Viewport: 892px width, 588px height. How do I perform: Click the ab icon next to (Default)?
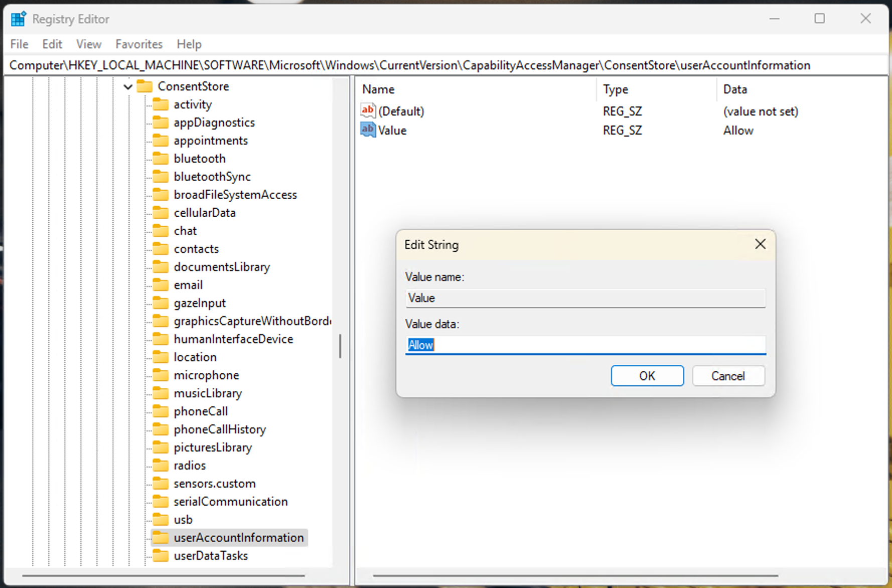tap(367, 110)
